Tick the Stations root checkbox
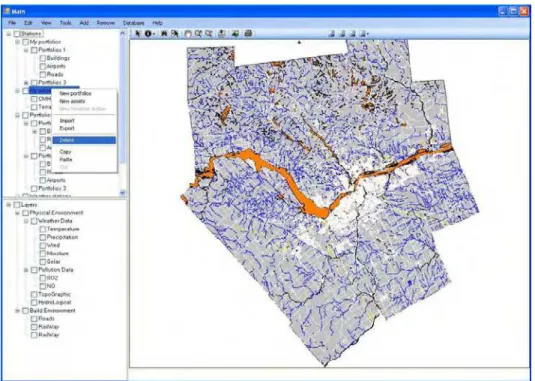The image size is (535, 381). (x=17, y=34)
